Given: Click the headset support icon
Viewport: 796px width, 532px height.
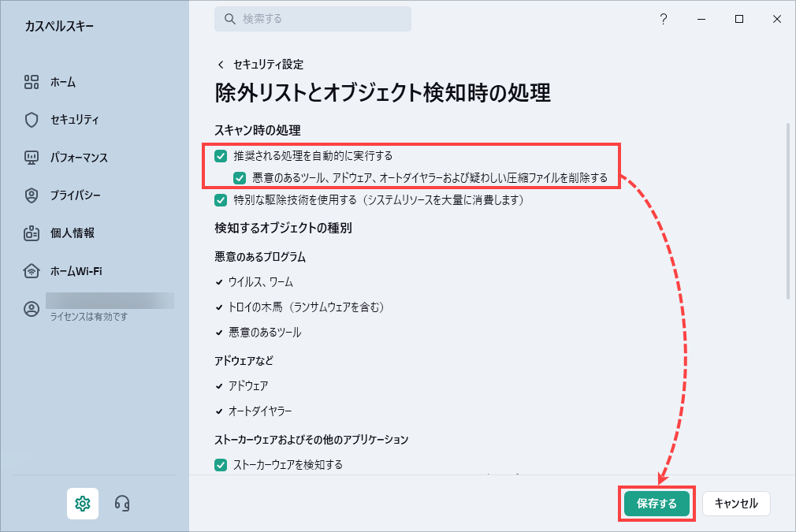Looking at the screenshot, I should (x=121, y=503).
